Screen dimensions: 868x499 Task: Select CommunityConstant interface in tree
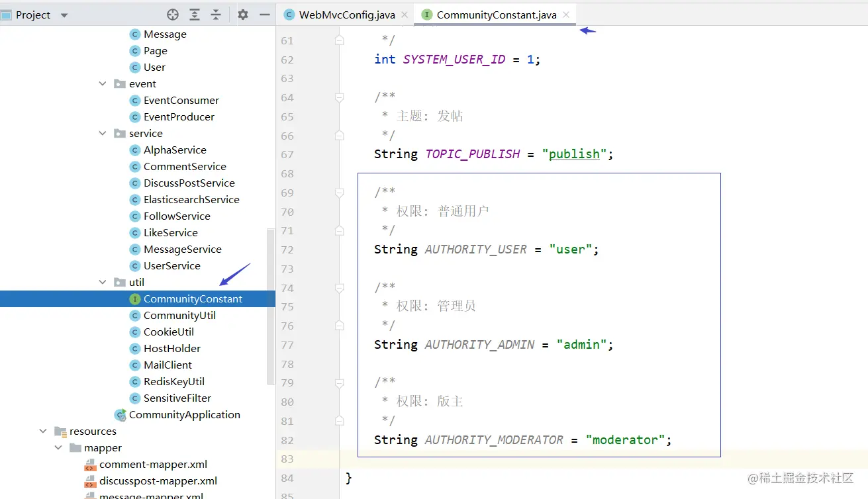click(x=193, y=299)
